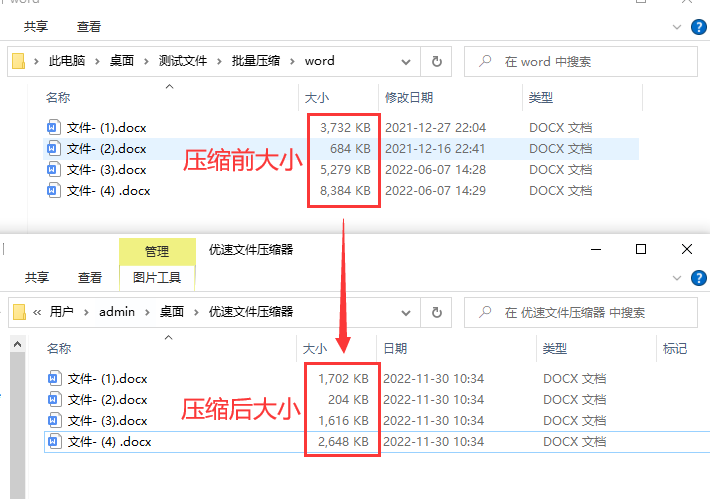Viewport: 710px width, 499px height.
Task: Click chevron after 测试文件 in breadcrumb
Action: pos(220,61)
